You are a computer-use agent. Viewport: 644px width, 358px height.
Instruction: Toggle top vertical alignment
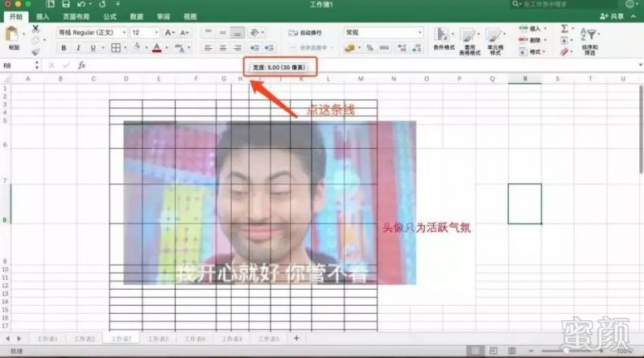(208, 32)
